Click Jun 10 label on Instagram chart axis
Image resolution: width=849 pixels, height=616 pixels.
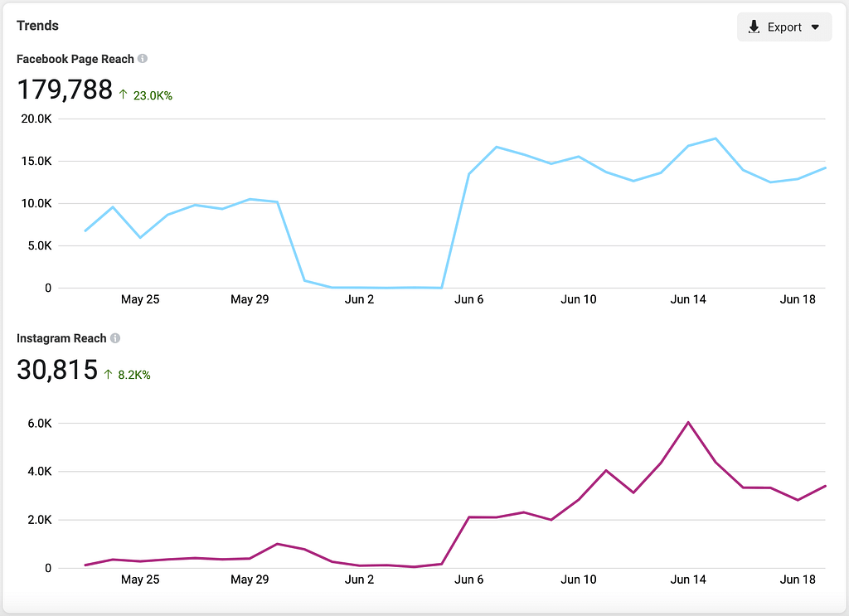point(579,580)
